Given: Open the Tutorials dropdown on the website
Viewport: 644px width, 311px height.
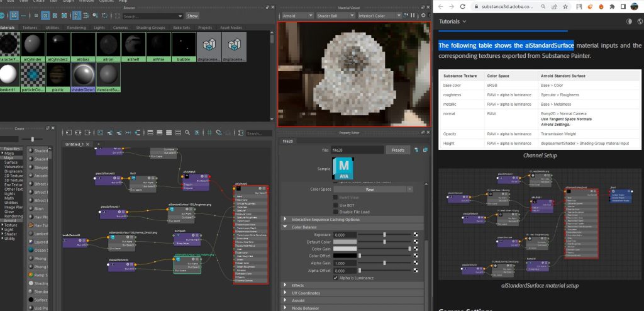Looking at the screenshot, I should click(x=453, y=21).
